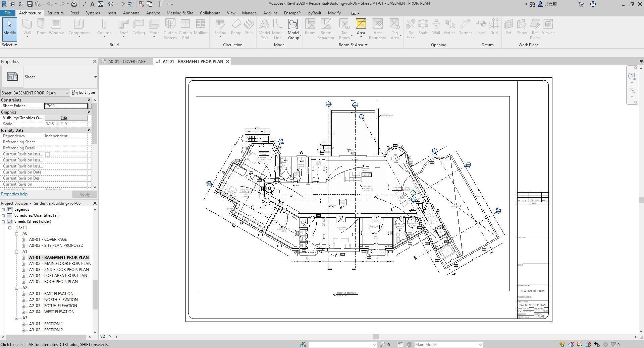Click the Open file icon in quick access toolbar
Screen dimensions: 644x348
(21, 4)
